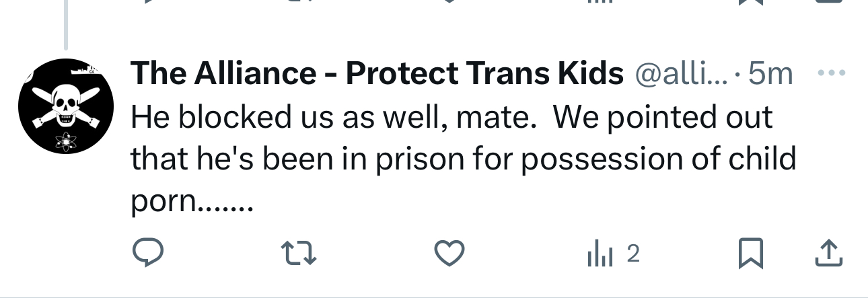Click partially visible reply icon of tweet above

[x=147, y=1]
